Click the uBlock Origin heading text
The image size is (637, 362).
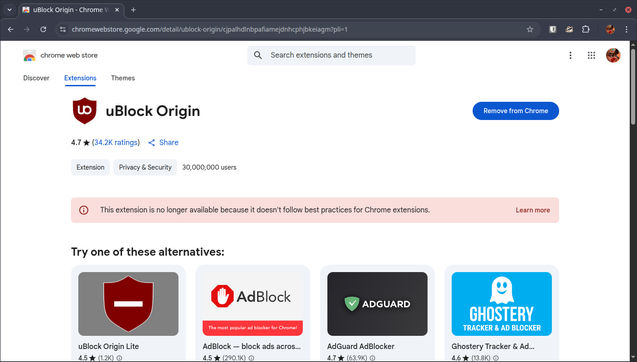pos(153,111)
